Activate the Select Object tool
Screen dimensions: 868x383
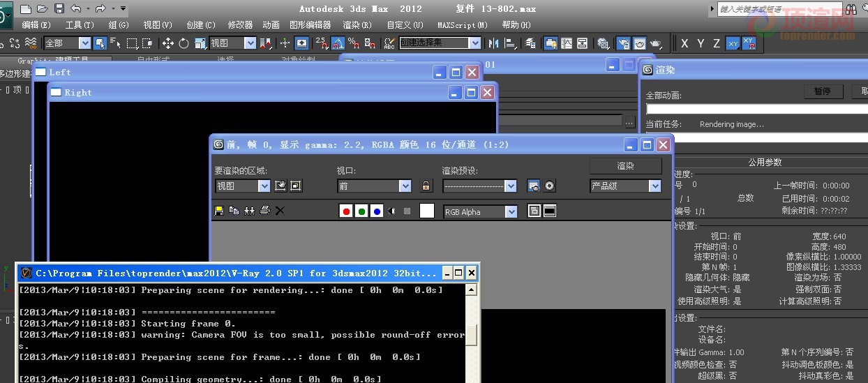click(x=99, y=43)
